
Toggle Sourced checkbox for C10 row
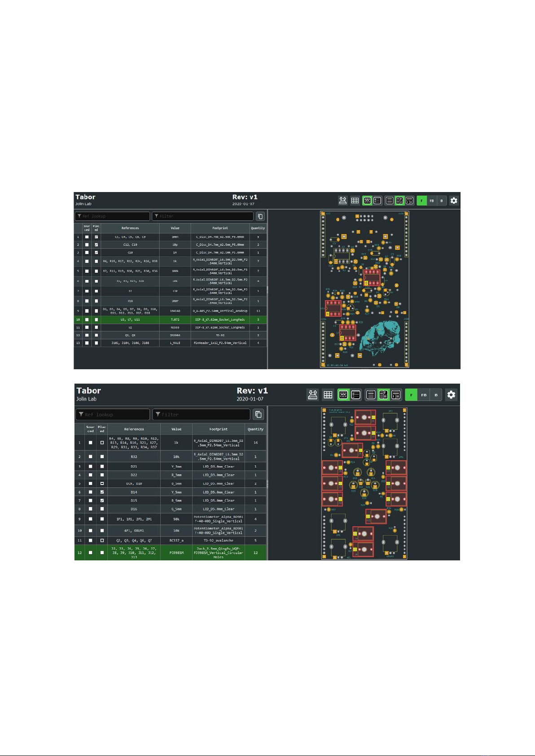point(87,253)
